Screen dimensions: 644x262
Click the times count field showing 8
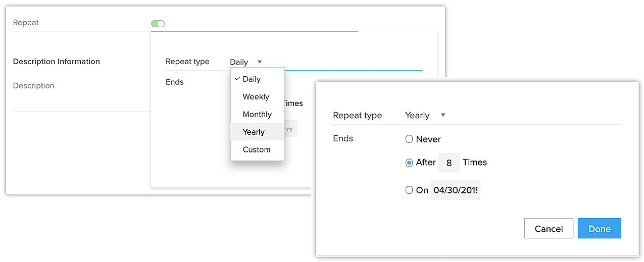click(449, 163)
